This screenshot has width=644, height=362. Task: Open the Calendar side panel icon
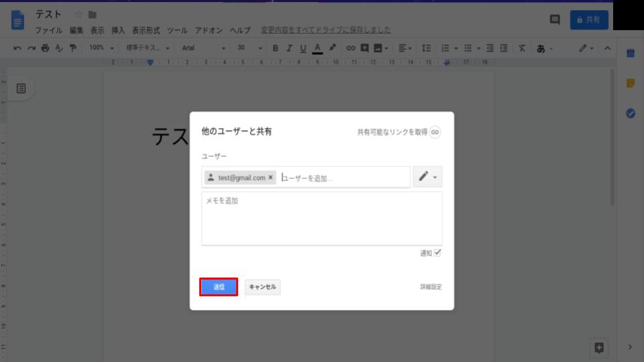click(x=631, y=54)
